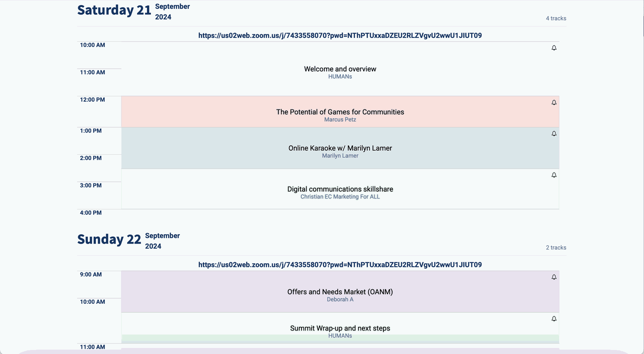Screen dimensions: 644x354
Task: Click speaker name Deborah A
Action: (340, 300)
